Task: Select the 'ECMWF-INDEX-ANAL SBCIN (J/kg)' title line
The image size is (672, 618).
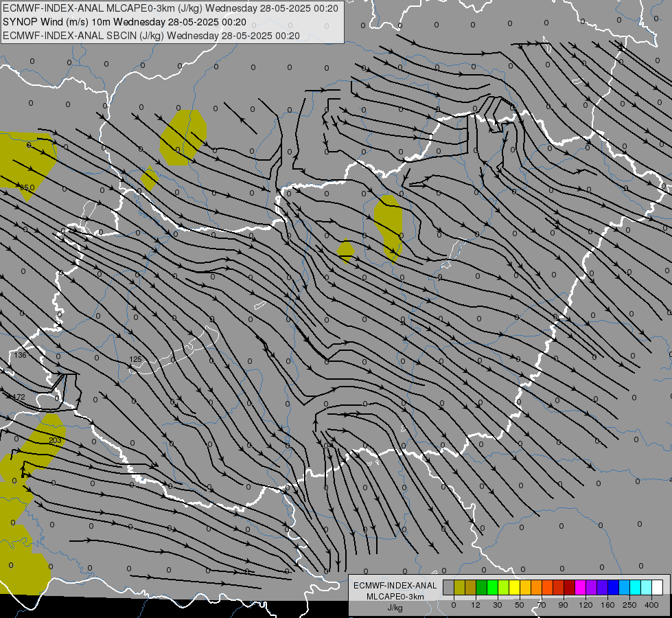Action: click(151, 36)
